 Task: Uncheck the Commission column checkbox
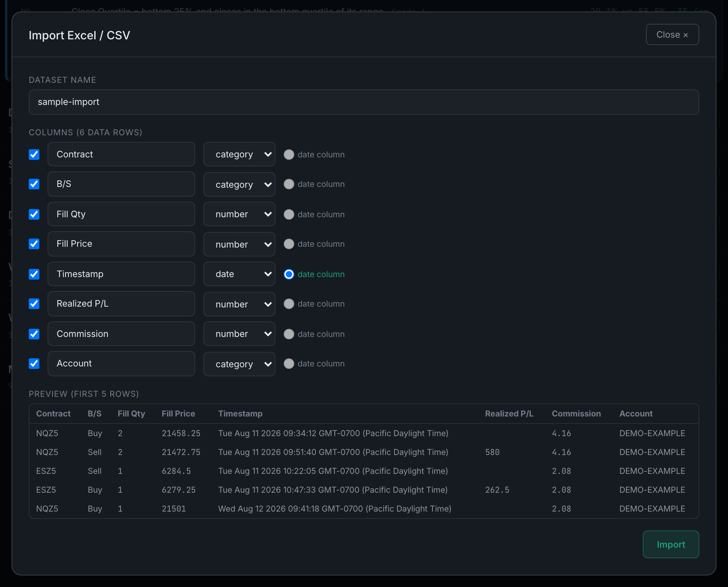pos(34,334)
